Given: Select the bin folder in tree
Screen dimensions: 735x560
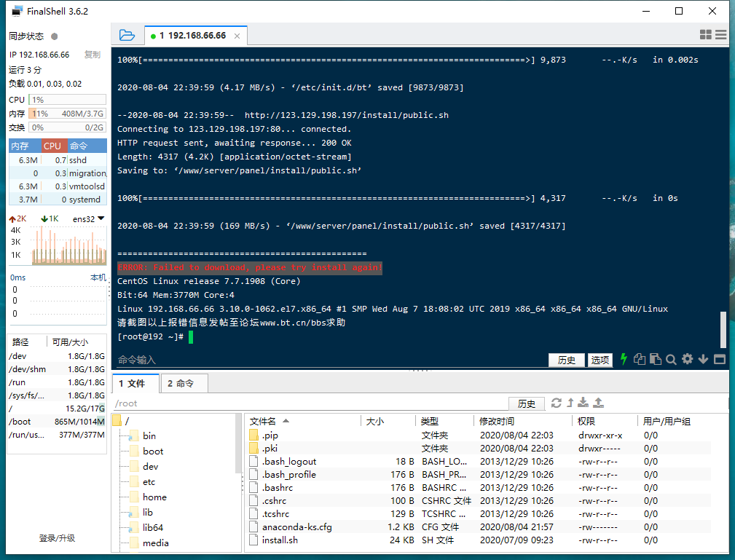Looking at the screenshot, I should tap(149, 435).
